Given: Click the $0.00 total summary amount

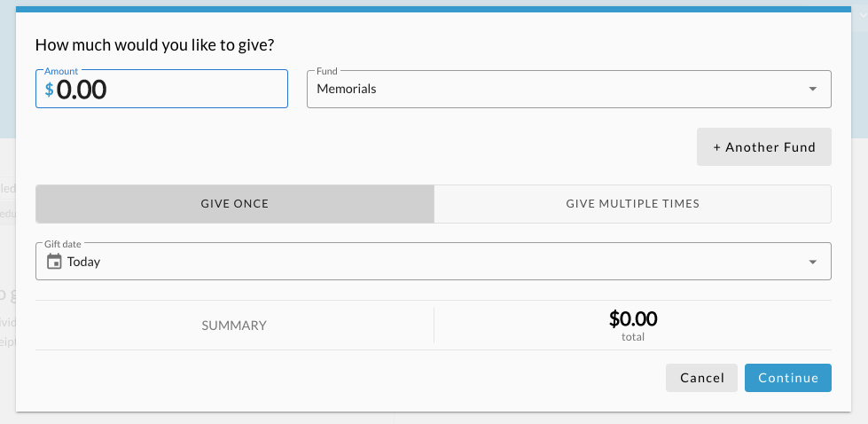Looking at the screenshot, I should [633, 318].
